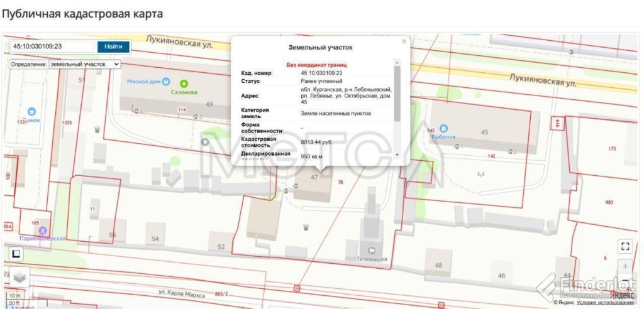Open the Определение type dropdown
644x309 pixels.
tap(84, 64)
